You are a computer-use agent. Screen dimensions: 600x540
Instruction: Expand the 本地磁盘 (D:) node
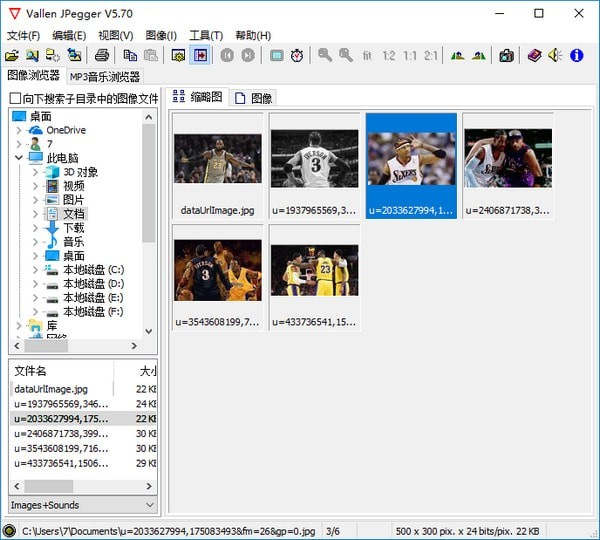pyautogui.click(x=36, y=284)
